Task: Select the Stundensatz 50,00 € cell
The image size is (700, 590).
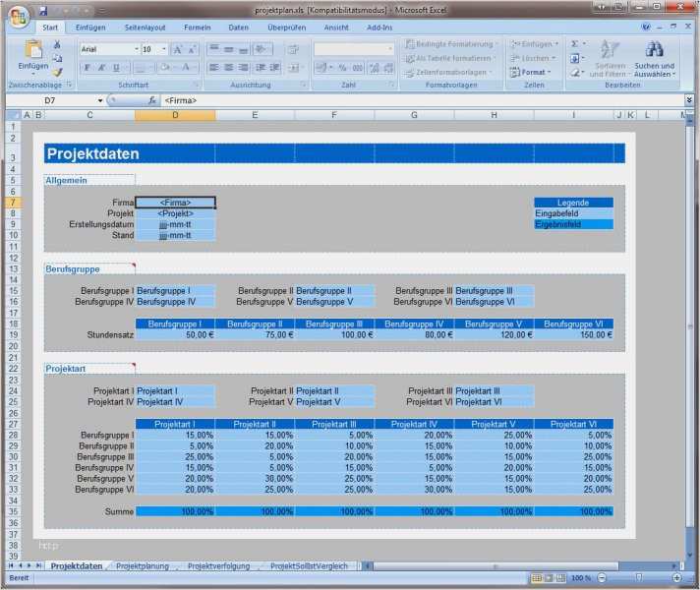Action: [x=175, y=334]
